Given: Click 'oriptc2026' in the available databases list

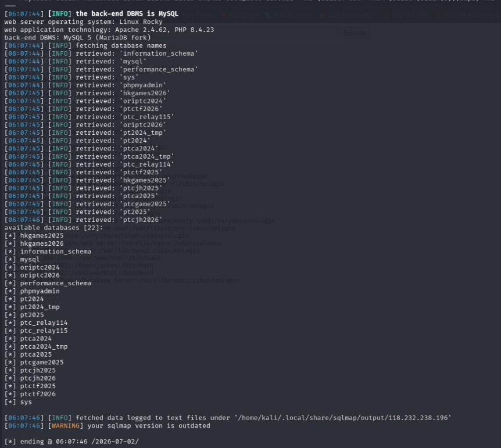Looking at the screenshot, I should coord(40,275).
